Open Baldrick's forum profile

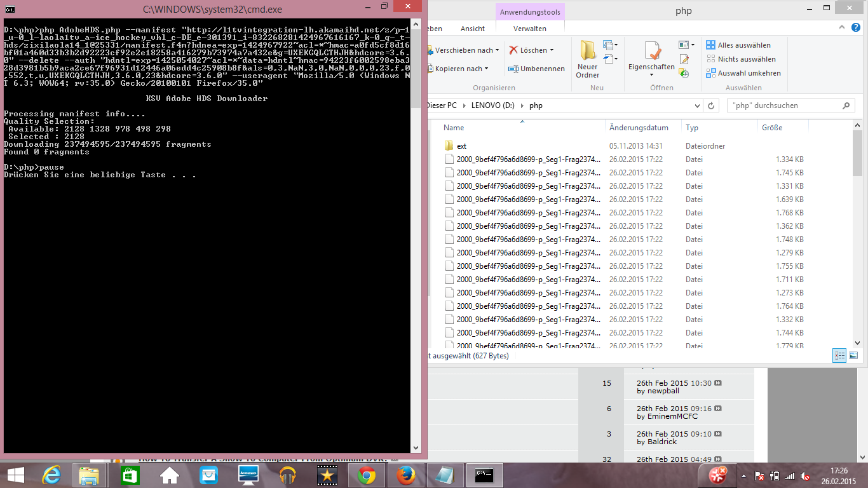[x=662, y=442]
